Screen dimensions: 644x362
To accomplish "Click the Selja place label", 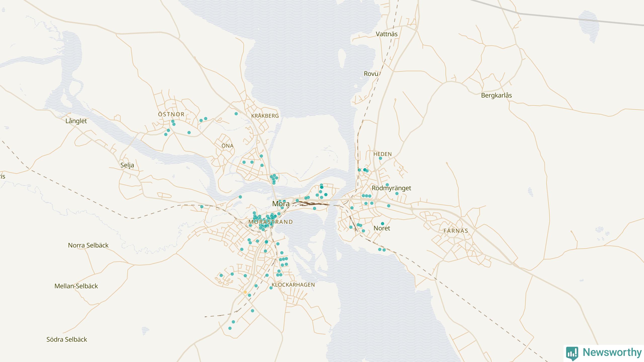I will tap(127, 165).
